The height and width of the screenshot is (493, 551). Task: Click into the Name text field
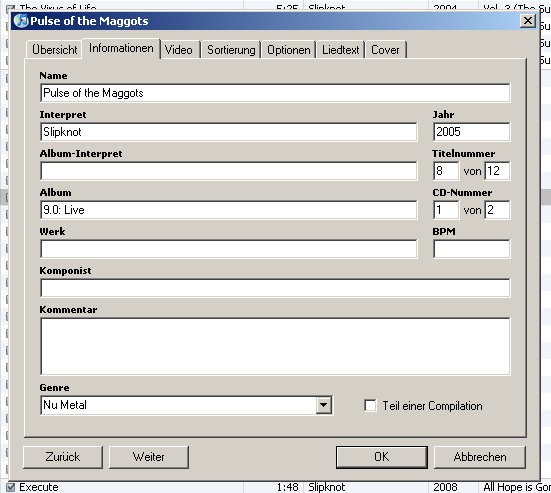pyautogui.click(x=275, y=93)
